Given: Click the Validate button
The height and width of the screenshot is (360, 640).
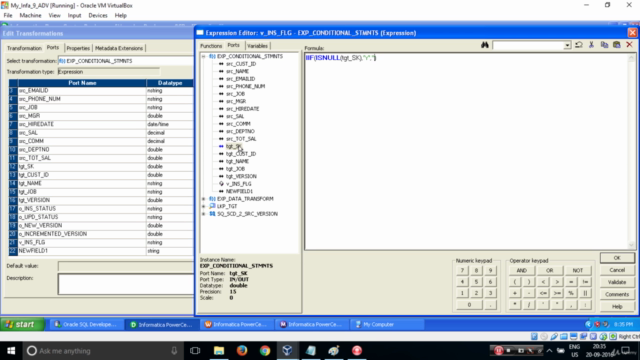Looking at the screenshot, I should [x=617, y=282].
